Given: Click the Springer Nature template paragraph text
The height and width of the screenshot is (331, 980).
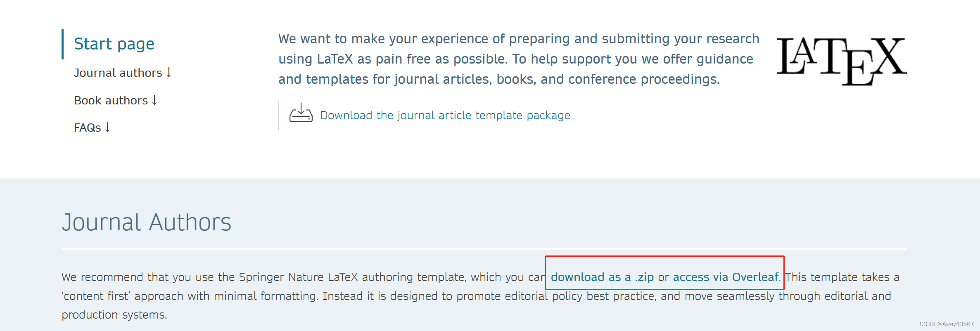Looking at the screenshot, I should click(x=289, y=296).
